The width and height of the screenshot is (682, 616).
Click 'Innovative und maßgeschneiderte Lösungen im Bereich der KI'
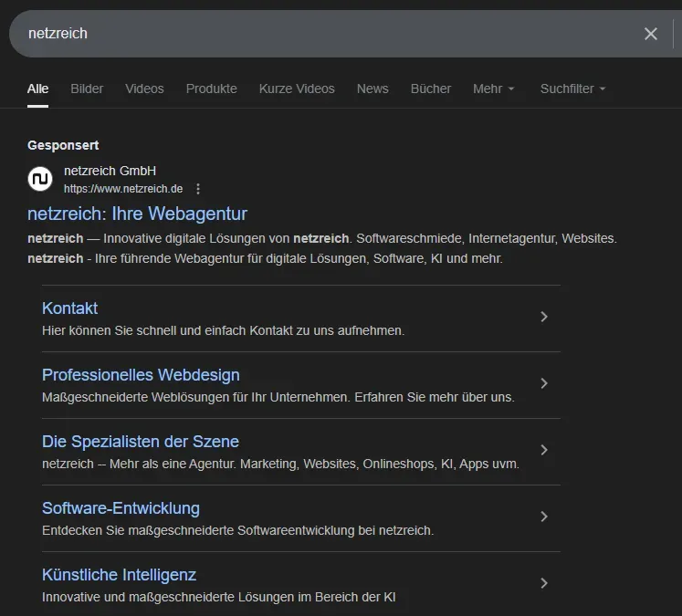click(x=219, y=597)
